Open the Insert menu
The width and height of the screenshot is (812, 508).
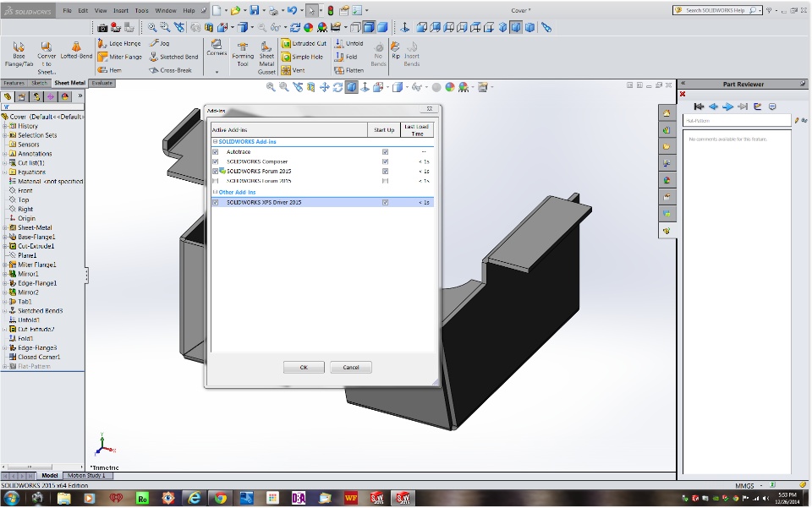click(121, 10)
